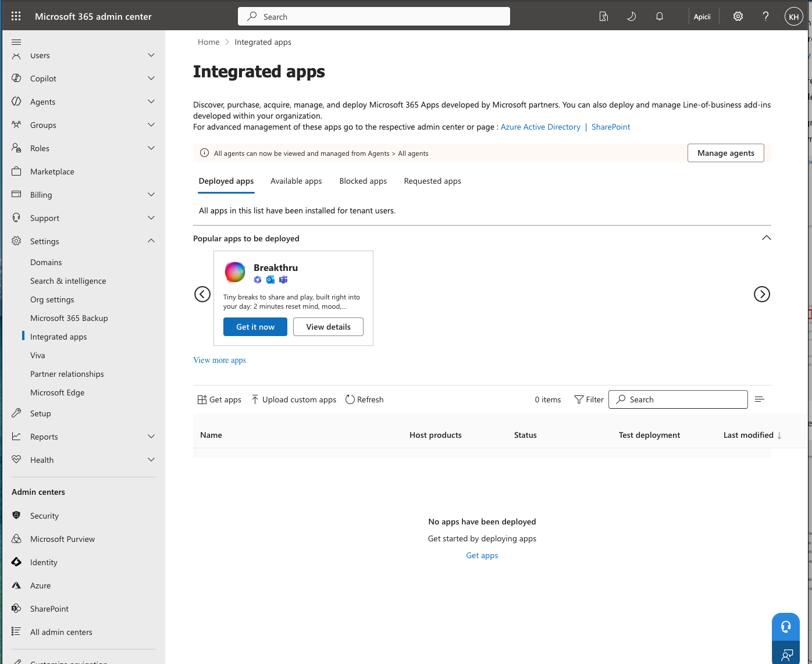This screenshot has height=664, width=812.
Task: Click the Support headset icon in sidebar
Action: (x=16, y=217)
